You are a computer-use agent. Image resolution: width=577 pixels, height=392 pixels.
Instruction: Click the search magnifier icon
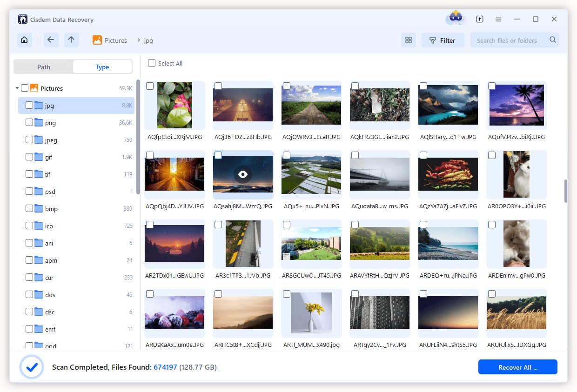(553, 40)
